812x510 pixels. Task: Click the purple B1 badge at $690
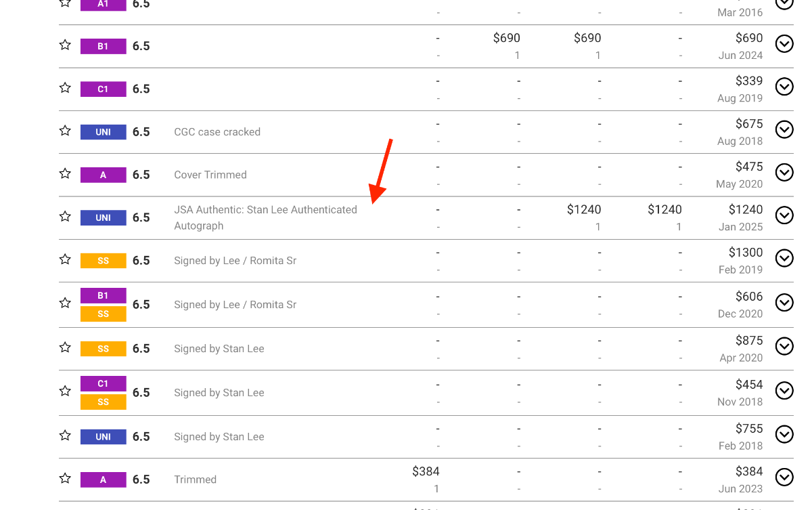[x=103, y=46]
